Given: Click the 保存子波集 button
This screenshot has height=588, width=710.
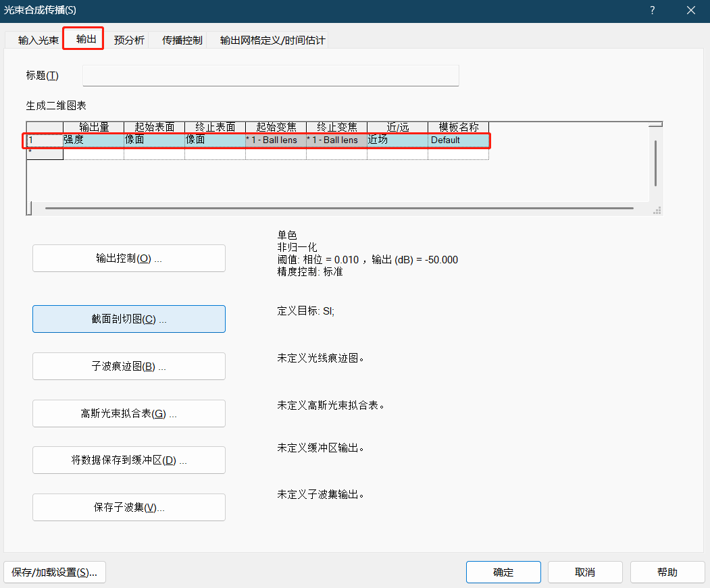Looking at the screenshot, I should click(128, 507).
